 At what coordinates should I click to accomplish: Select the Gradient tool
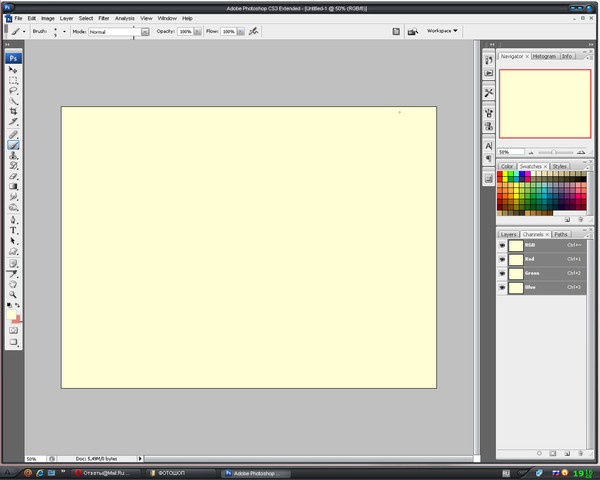(x=13, y=186)
